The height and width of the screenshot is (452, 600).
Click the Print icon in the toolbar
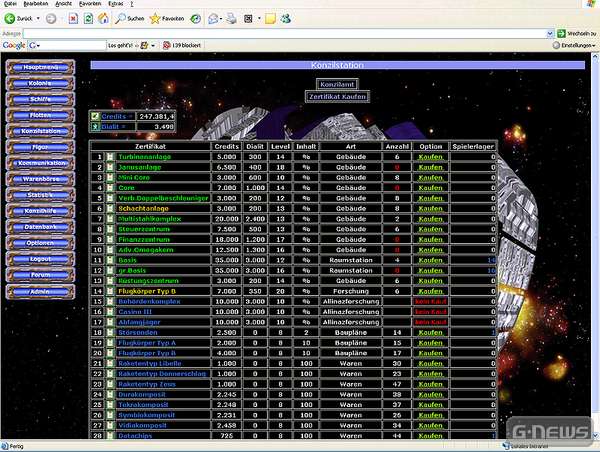231,18
